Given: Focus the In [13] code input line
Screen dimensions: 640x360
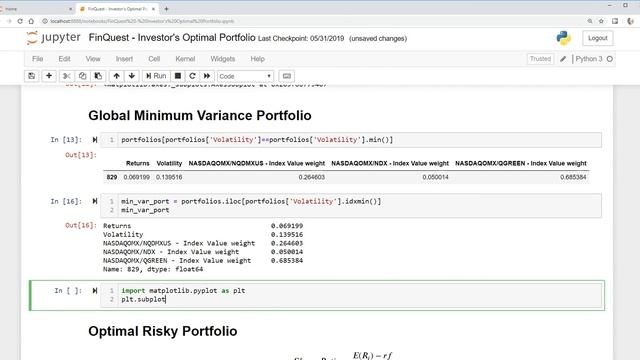Looking at the screenshot, I should (360, 140).
